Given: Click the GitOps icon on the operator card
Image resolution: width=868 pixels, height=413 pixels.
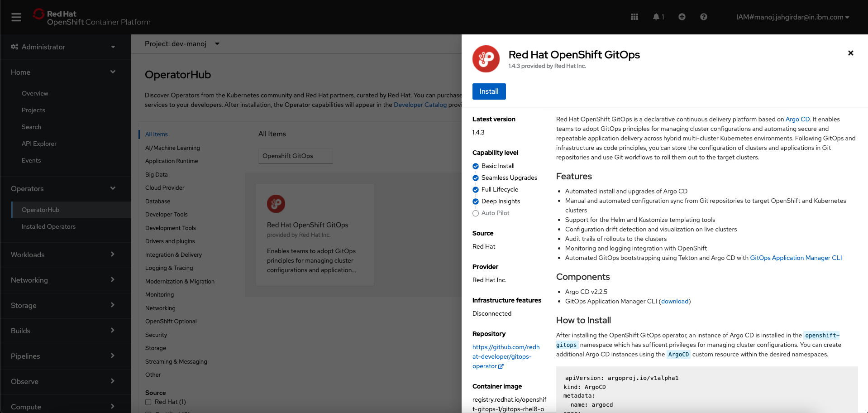Looking at the screenshot, I should (x=276, y=204).
